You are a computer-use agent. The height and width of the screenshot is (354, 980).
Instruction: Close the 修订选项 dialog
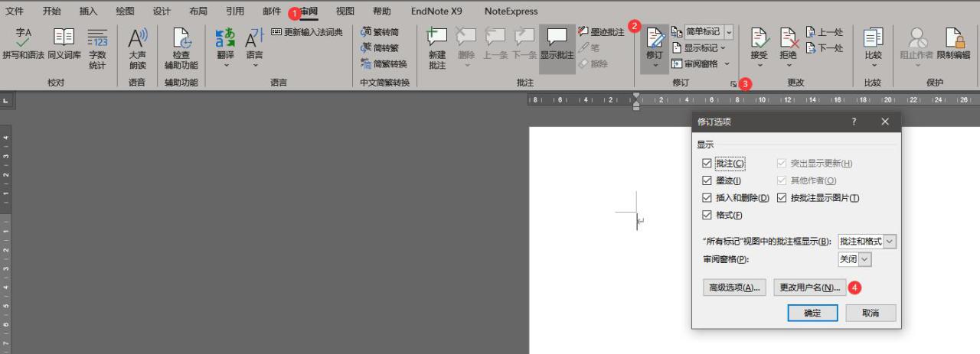click(x=885, y=122)
